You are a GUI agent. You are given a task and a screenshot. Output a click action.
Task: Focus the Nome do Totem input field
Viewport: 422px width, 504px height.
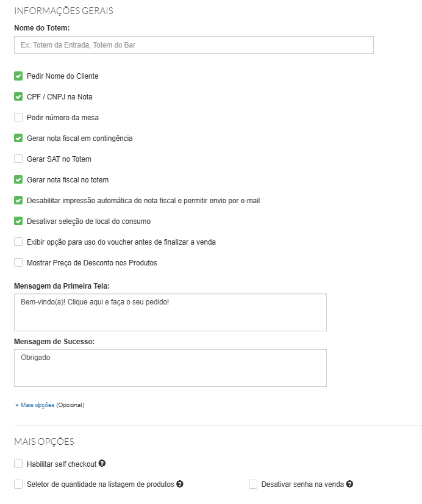194,45
